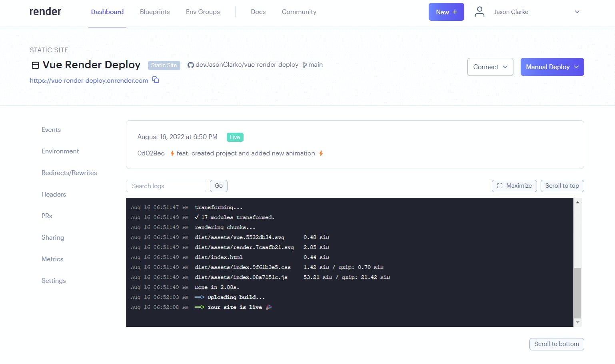Click the party popper emoji in the logs

coord(269,307)
